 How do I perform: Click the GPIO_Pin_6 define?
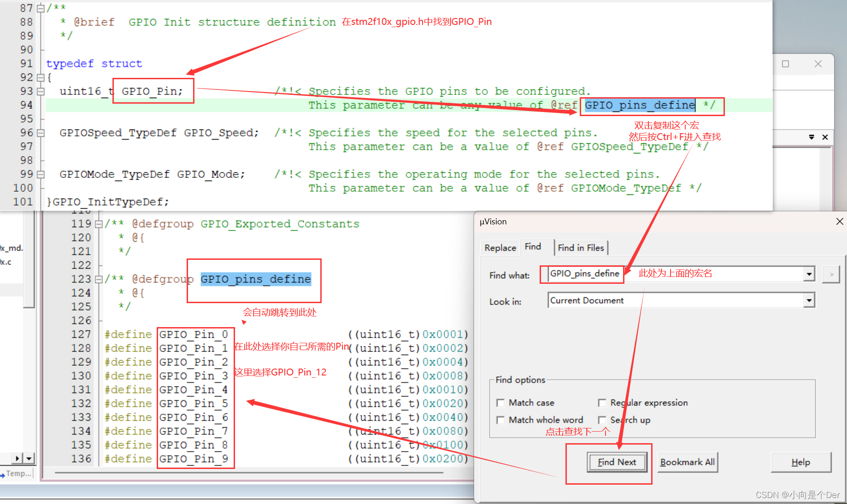coord(194,417)
